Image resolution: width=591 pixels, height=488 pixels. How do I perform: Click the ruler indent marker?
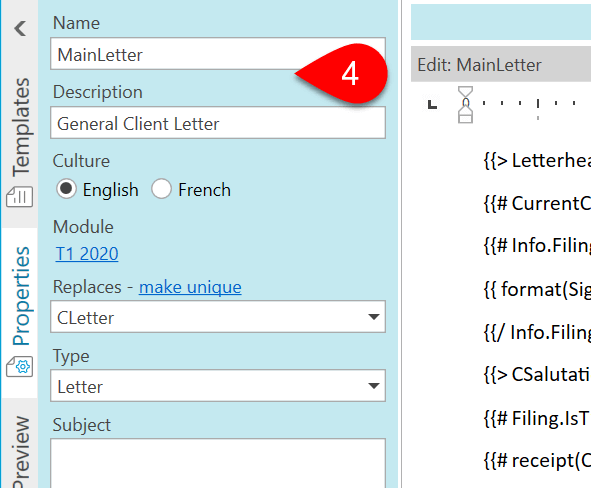click(465, 105)
